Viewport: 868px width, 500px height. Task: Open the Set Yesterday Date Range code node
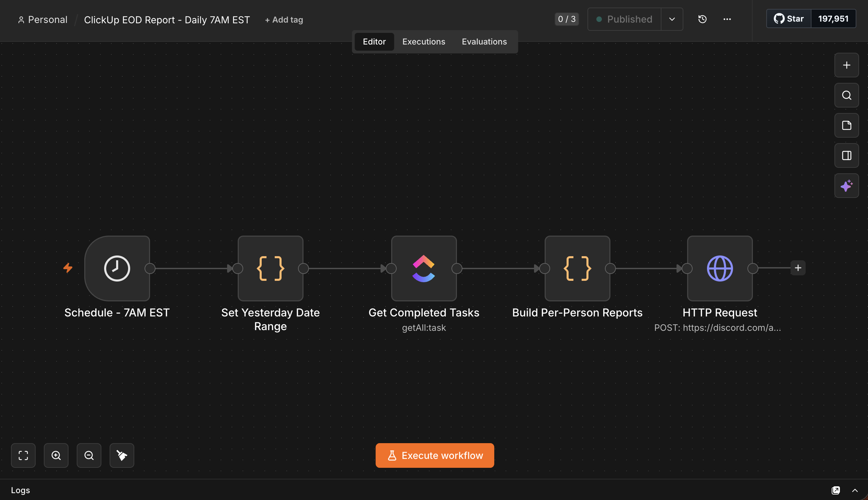tap(270, 268)
